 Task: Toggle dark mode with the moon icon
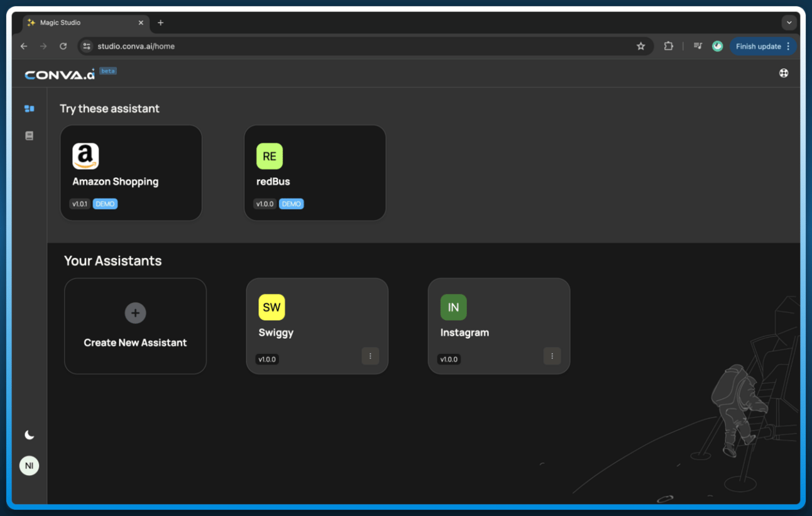[29, 435]
